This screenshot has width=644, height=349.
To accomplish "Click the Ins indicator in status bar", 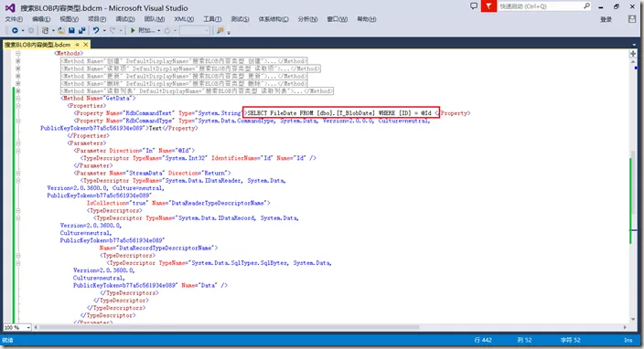I will click(x=628, y=340).
